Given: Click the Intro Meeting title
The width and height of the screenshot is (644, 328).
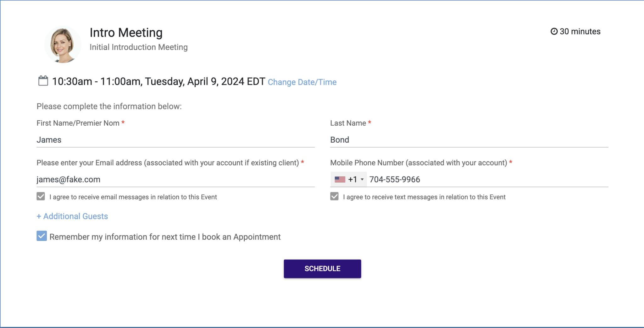Looking at the screenshot, I should pyautogui.click(x=126, y=32).
